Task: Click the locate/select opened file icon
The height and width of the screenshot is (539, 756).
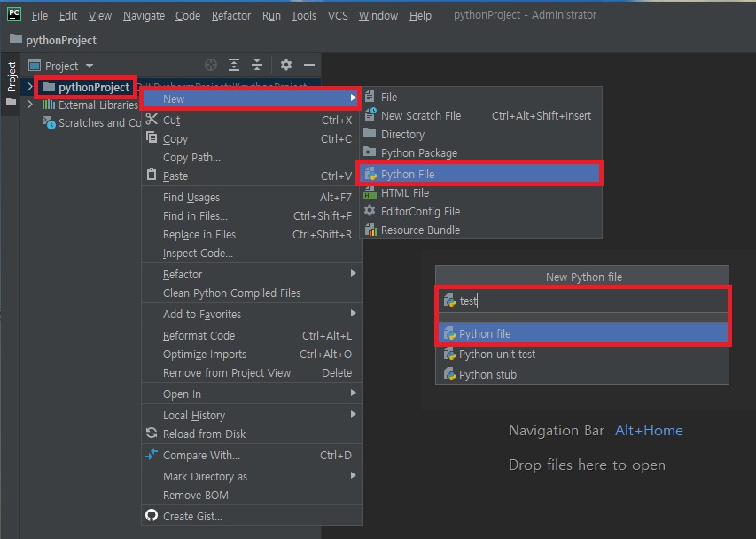Action: 211,65
